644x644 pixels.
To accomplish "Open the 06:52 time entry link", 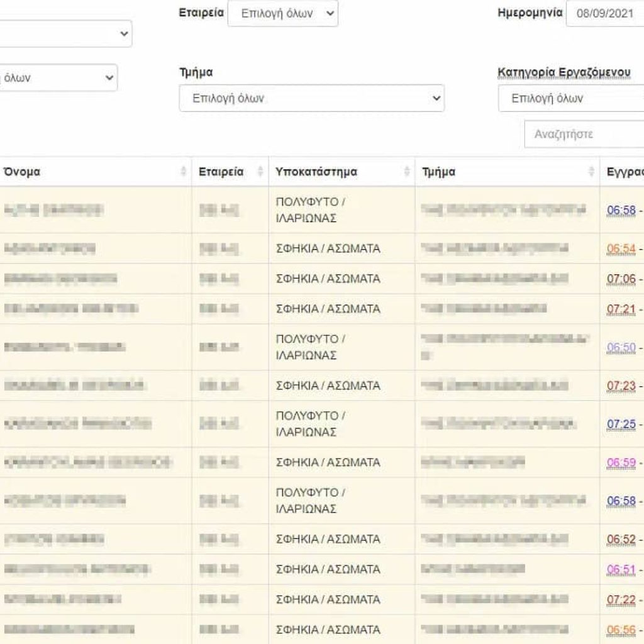I will coord(621,539).
